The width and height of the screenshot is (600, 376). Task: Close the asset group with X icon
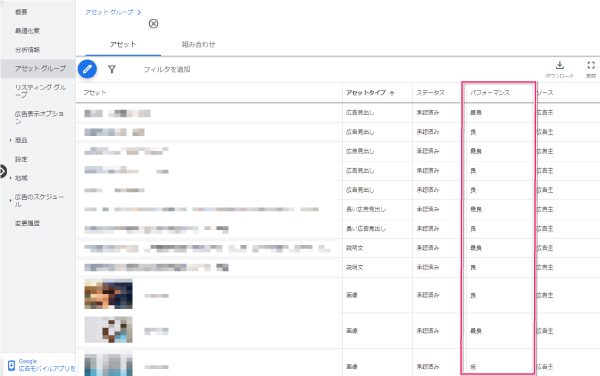pos(153,24)
